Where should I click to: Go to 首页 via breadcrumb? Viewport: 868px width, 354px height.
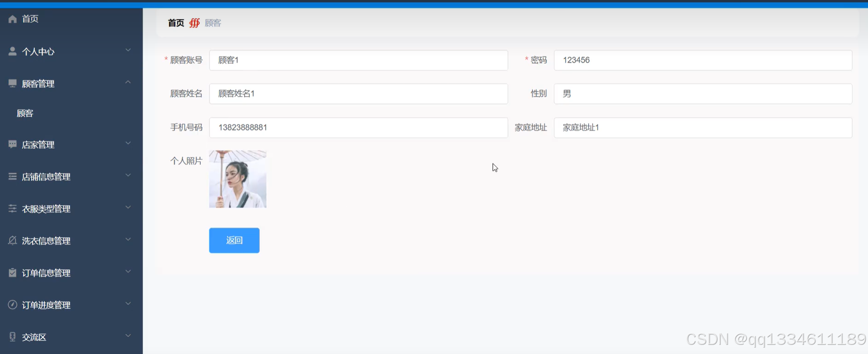tap(176, 23)
